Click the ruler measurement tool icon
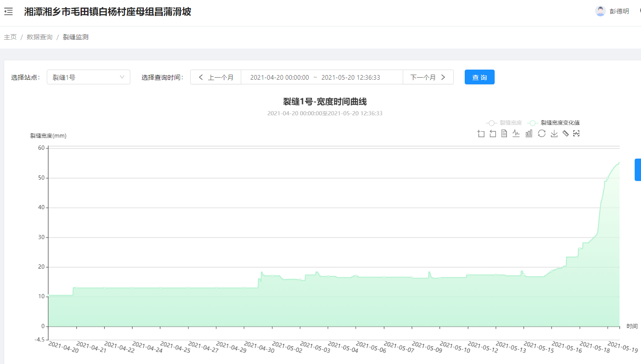 (x=566, y=134)
